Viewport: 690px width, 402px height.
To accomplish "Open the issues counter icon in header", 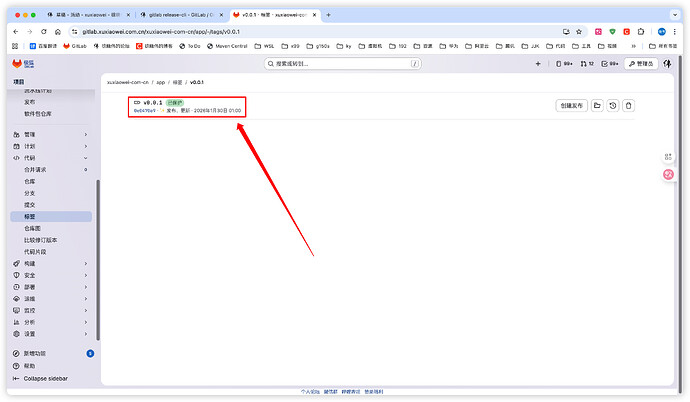I will 566,63.
